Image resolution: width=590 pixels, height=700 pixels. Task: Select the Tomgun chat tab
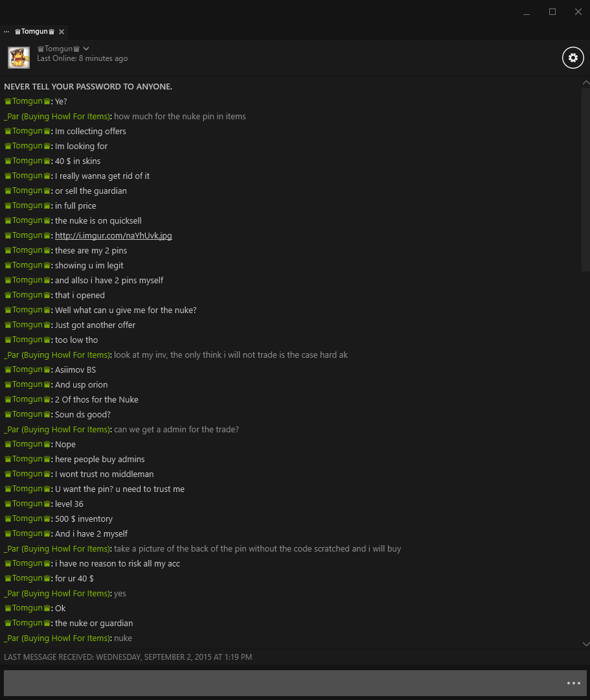(x=34, y=32)
